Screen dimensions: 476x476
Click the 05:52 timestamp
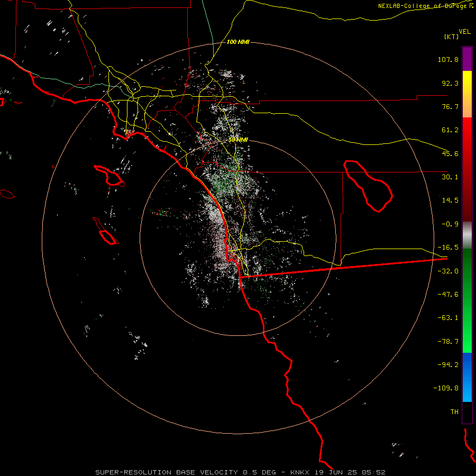(x=374, y=472)
